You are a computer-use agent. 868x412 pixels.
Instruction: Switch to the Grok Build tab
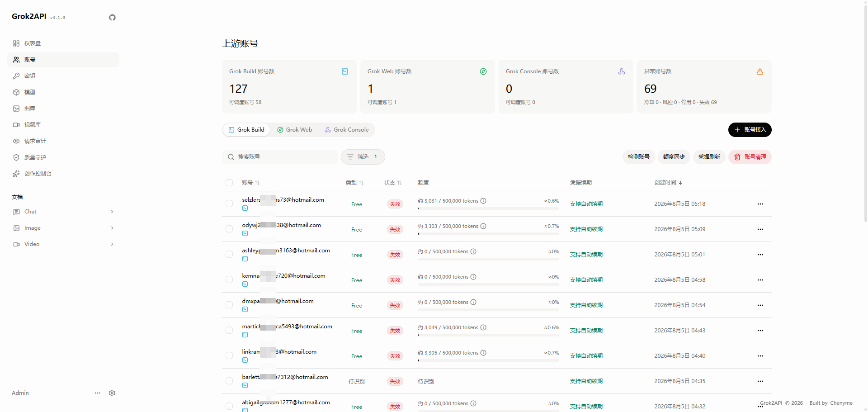coord(246,130)
